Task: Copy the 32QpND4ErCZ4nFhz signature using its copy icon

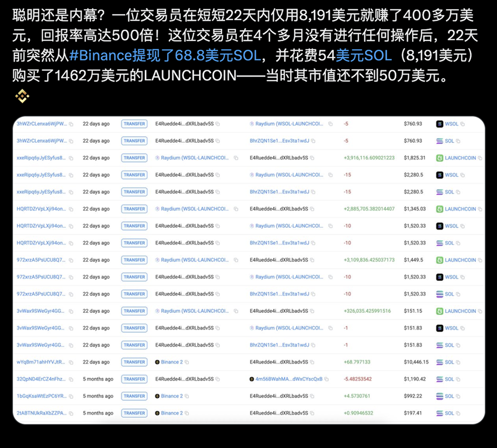Action: [71, 379]
